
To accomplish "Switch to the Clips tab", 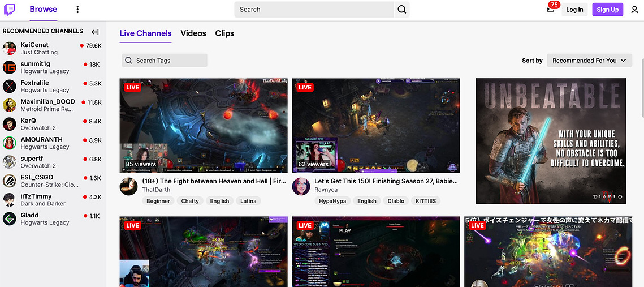I will [224, 33].
